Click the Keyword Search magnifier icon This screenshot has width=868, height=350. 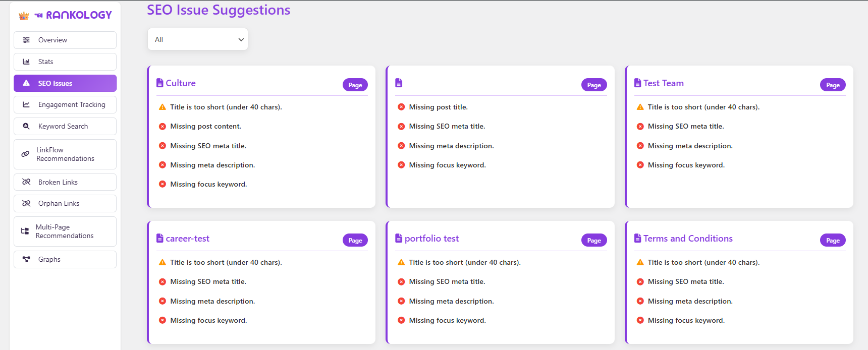pyautogui.click(x=26, y=126)
